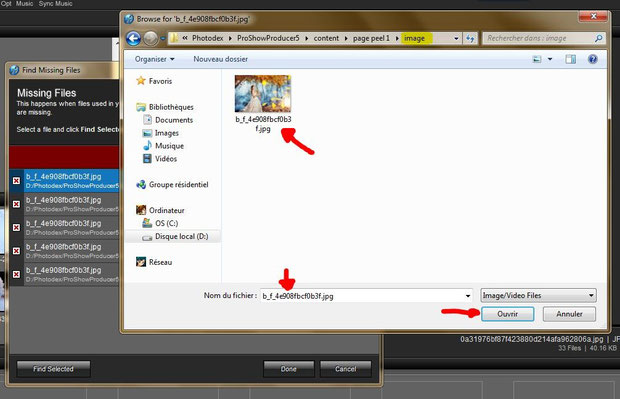Click the Forward navigation arrow in Browse dialog
Viewport: 620px width, 399px height.
tap(150, 38)
